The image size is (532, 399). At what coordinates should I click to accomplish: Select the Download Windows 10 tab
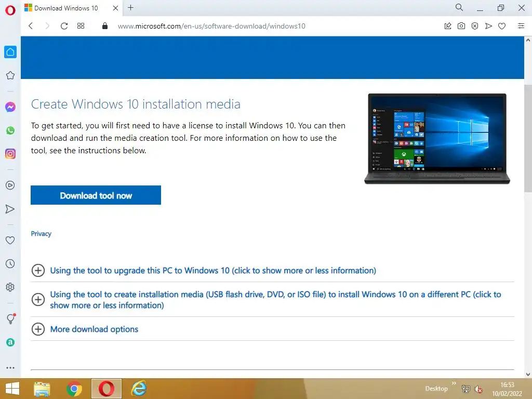(66, 8)
